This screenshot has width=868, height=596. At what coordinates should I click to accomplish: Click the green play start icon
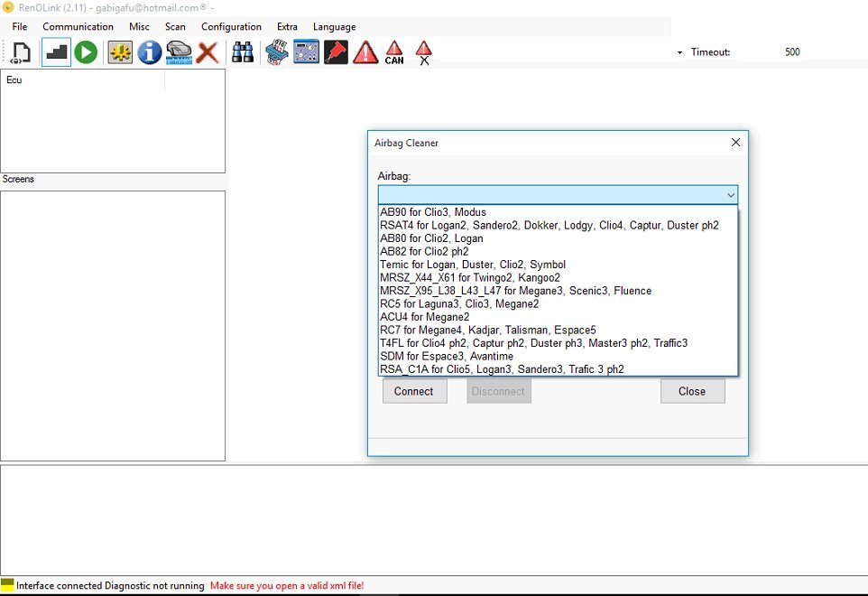pyautogui.click(x=86, y=52)
